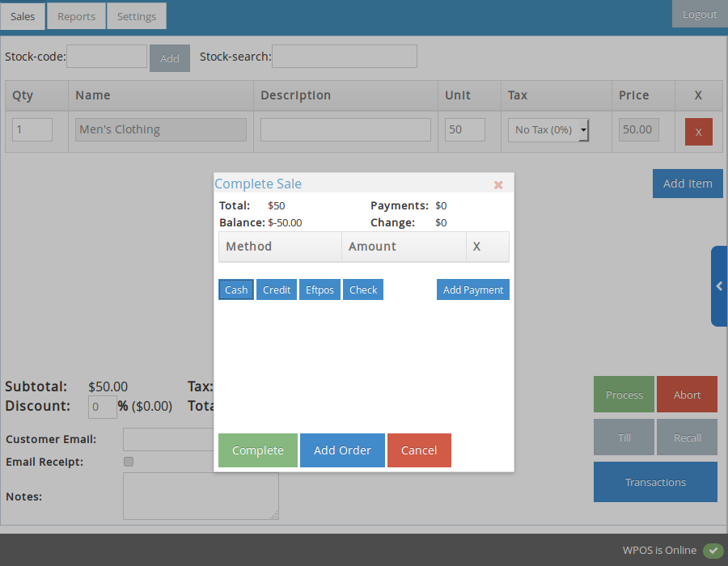Click the Discount percentage field
The image size is (728, 566).
[103, 407]
